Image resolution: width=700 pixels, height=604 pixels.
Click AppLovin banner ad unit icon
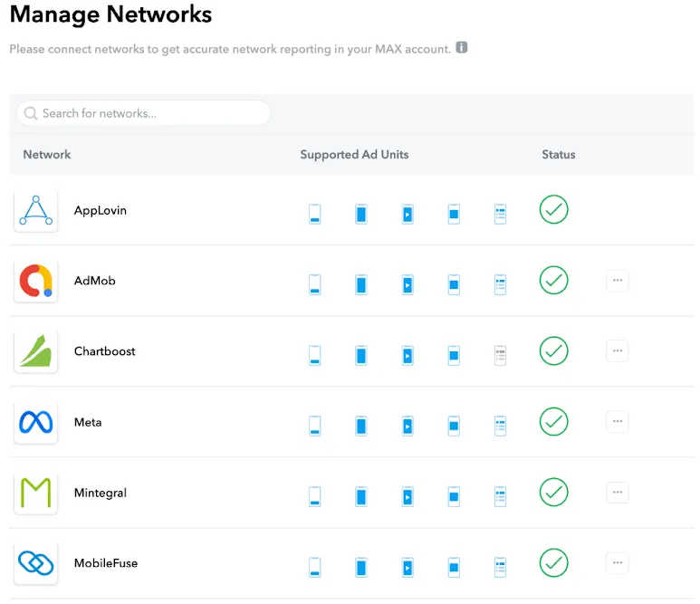tap(315, 214)
